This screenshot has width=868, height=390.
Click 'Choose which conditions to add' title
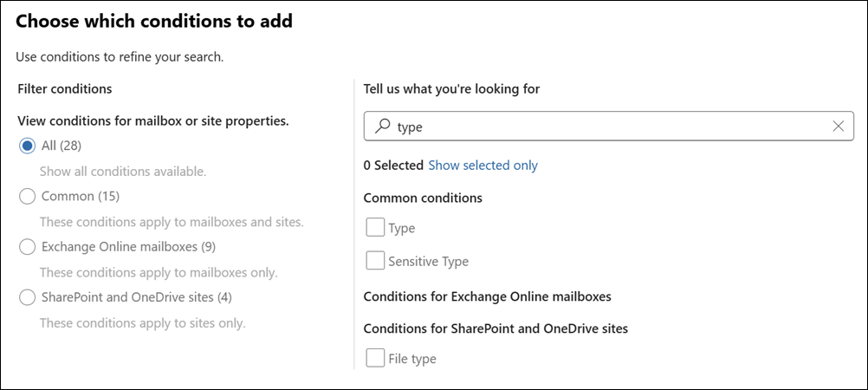(x=154, y=23)
